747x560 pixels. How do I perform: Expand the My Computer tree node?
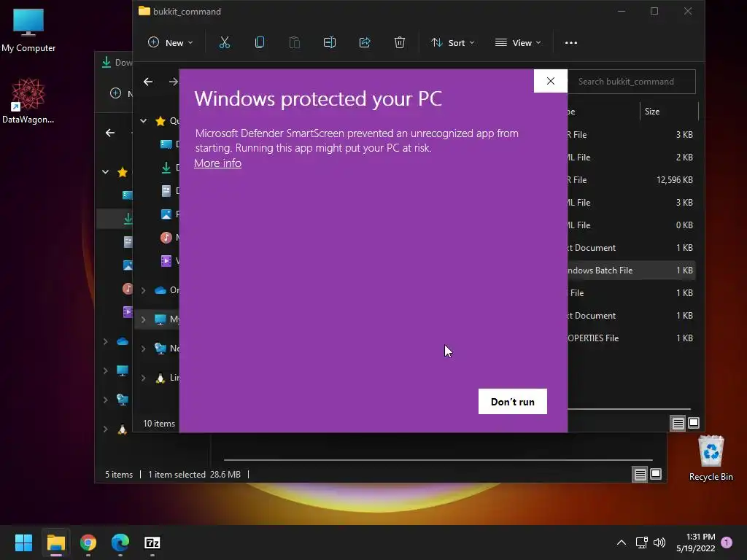144,319
